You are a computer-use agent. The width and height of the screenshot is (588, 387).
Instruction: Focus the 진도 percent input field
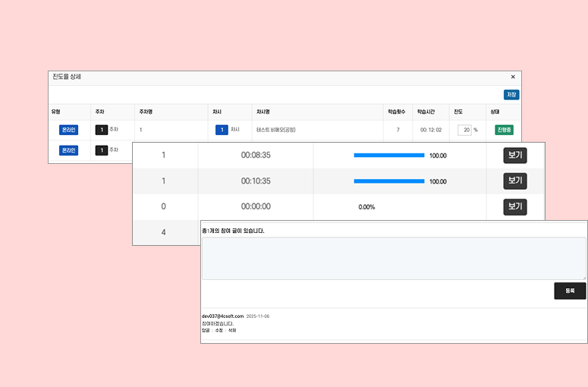coord(464,130)
